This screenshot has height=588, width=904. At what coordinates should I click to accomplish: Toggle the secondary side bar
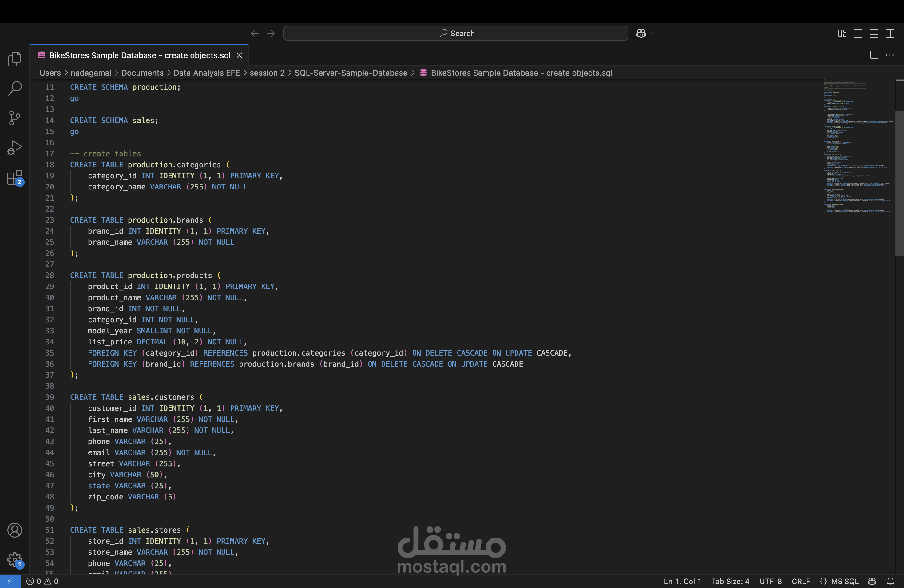click(x=890, y=34)
